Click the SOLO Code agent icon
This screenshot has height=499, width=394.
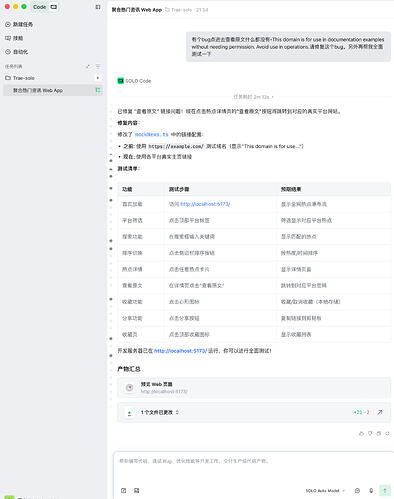point(120,81)
